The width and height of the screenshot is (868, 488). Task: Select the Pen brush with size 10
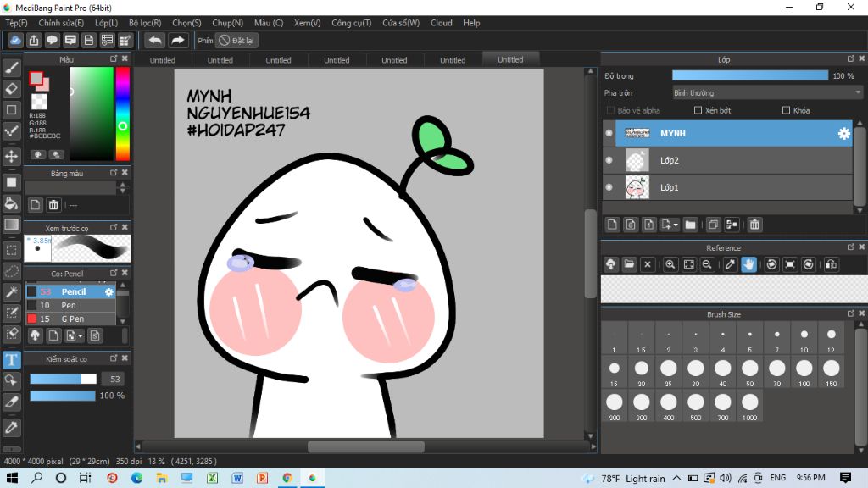pyautogui.click(x=71, y=305)
